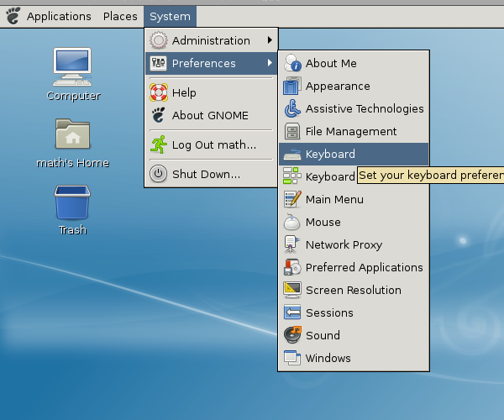This screenshot has height=420, width=504.
Task: Click the Sound speaker icon
Action: 291,335
